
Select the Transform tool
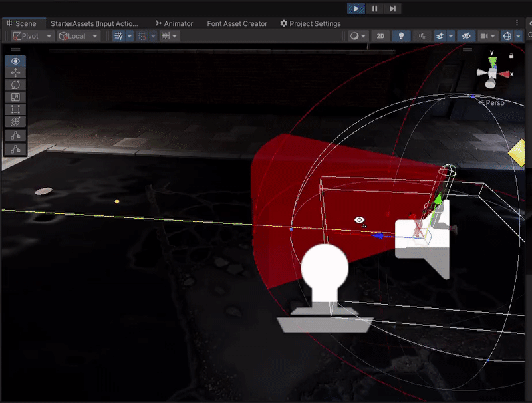click(x=15, y=122)
